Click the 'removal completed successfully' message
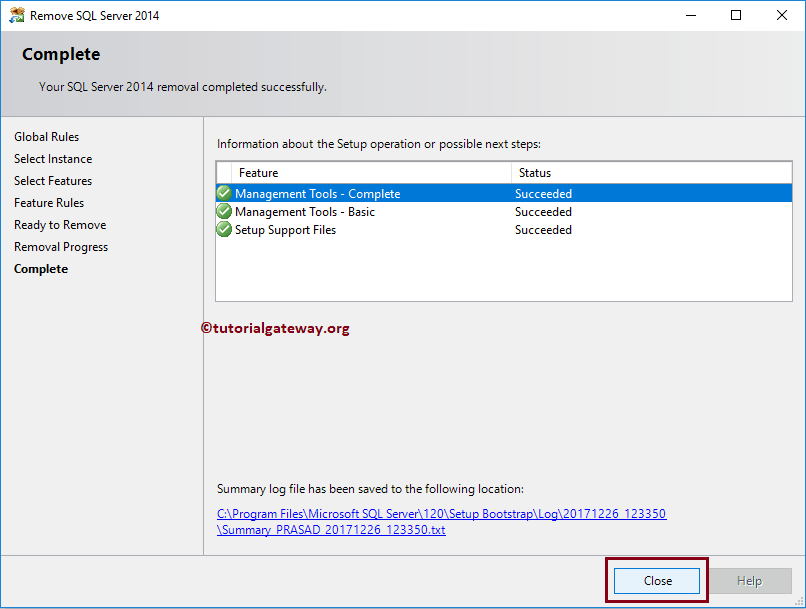Screen dimensions: 806x609 coord(182,87)
